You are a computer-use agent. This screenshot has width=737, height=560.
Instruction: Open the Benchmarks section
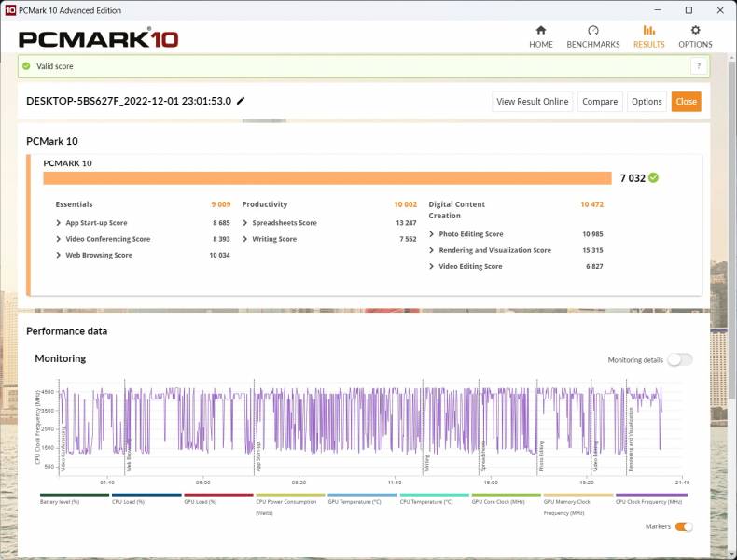coord(592,37)
